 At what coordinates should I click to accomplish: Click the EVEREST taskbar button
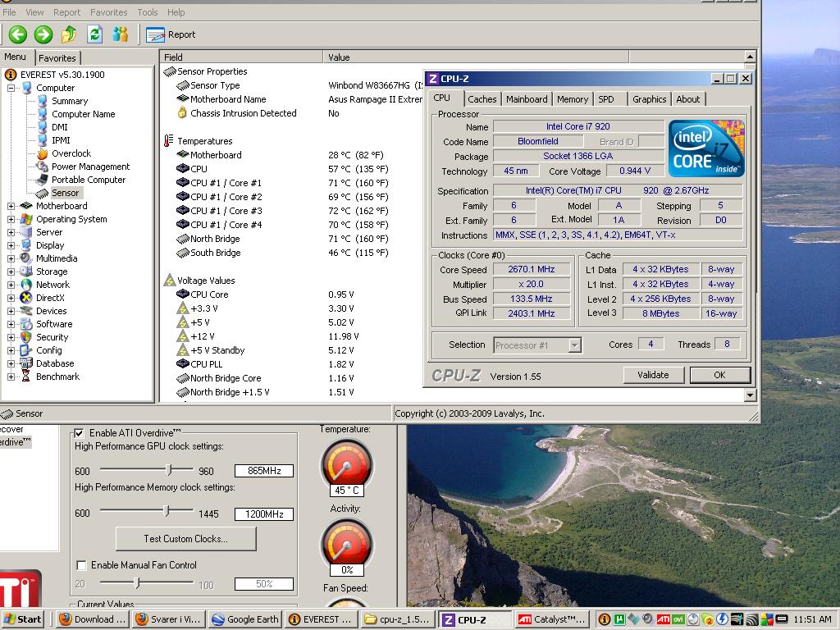tap(322, 619)
